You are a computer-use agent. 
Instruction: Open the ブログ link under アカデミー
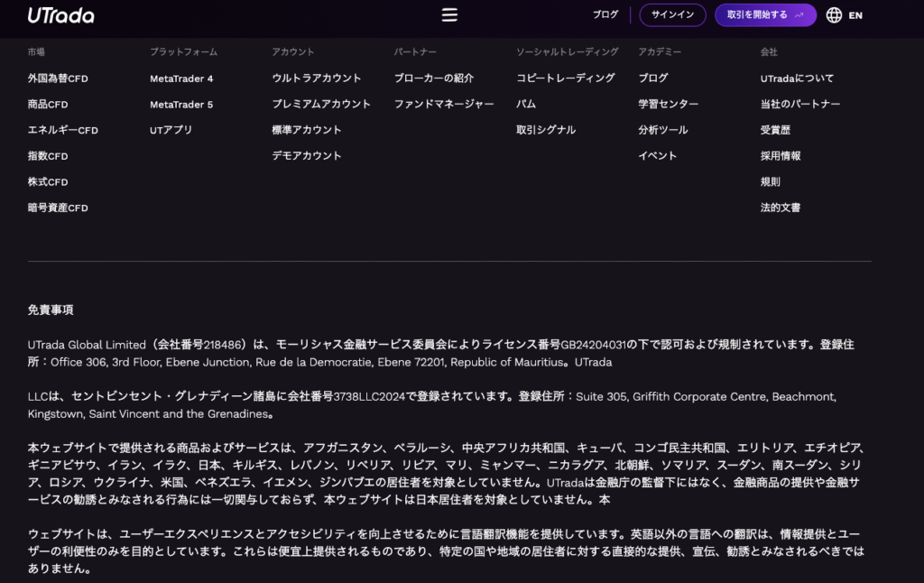click(x=653, y=78)
